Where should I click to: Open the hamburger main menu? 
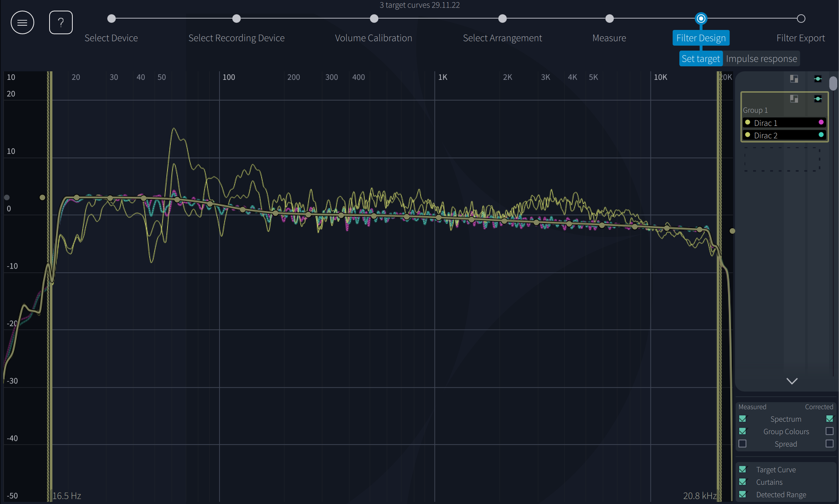pos(22,22)
